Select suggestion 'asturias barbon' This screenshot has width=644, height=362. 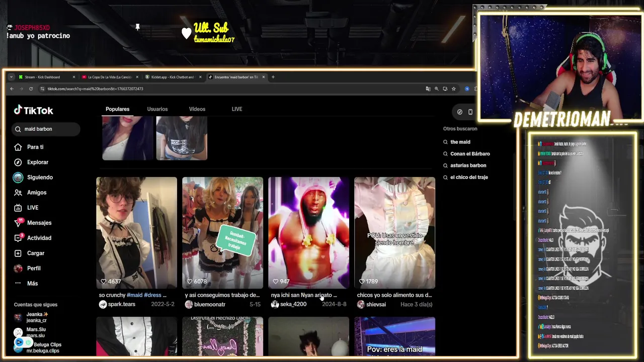tap(468, 165)
